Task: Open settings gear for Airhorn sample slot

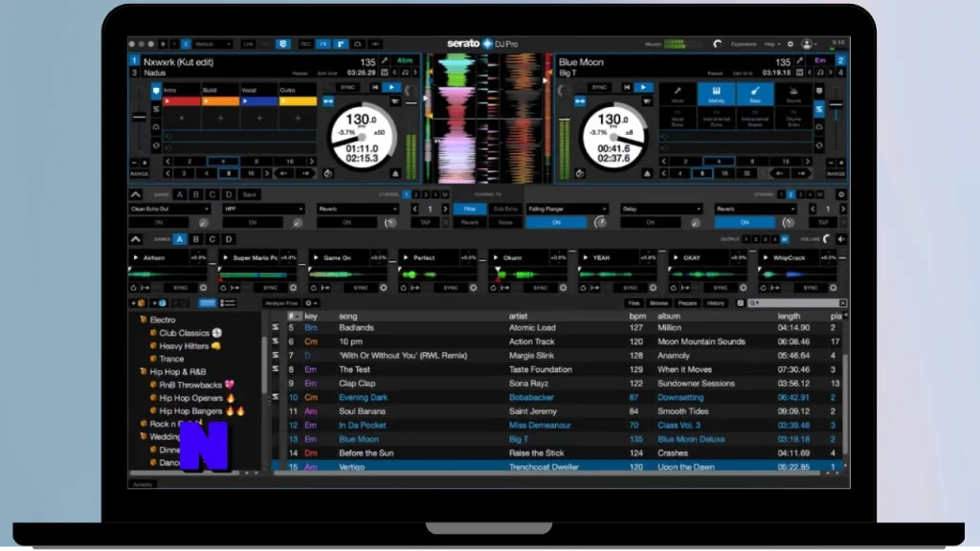Action: click(203, 288)
